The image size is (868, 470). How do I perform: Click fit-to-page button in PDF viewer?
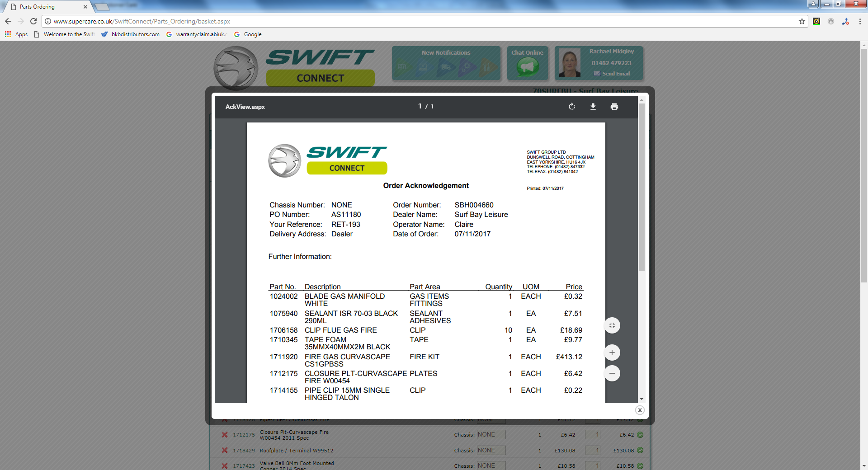pos(612,325)
